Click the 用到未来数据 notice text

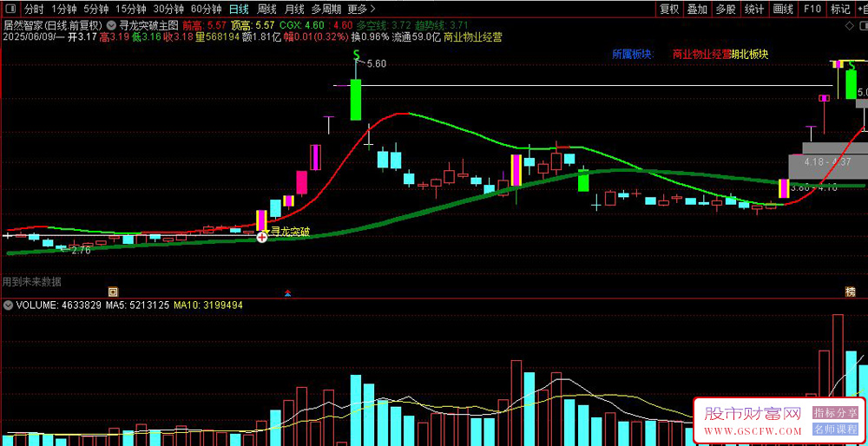pyautogui.click(x=32, y=282)
